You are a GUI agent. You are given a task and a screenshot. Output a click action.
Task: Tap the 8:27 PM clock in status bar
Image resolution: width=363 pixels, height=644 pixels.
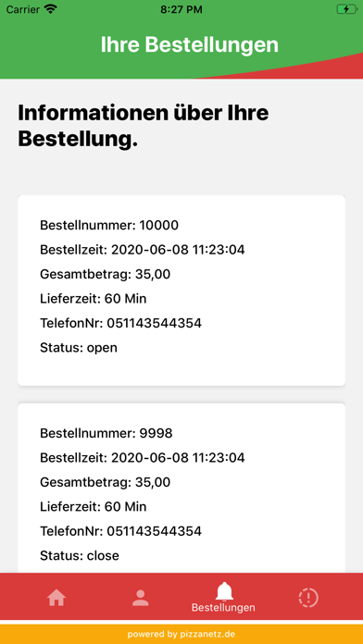[181, 9]
